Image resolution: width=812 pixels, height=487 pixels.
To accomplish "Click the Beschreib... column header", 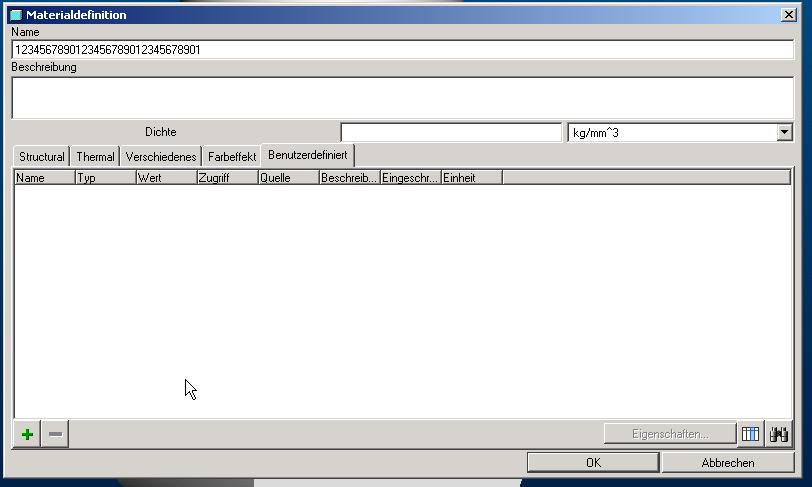I will pos(350,178).
